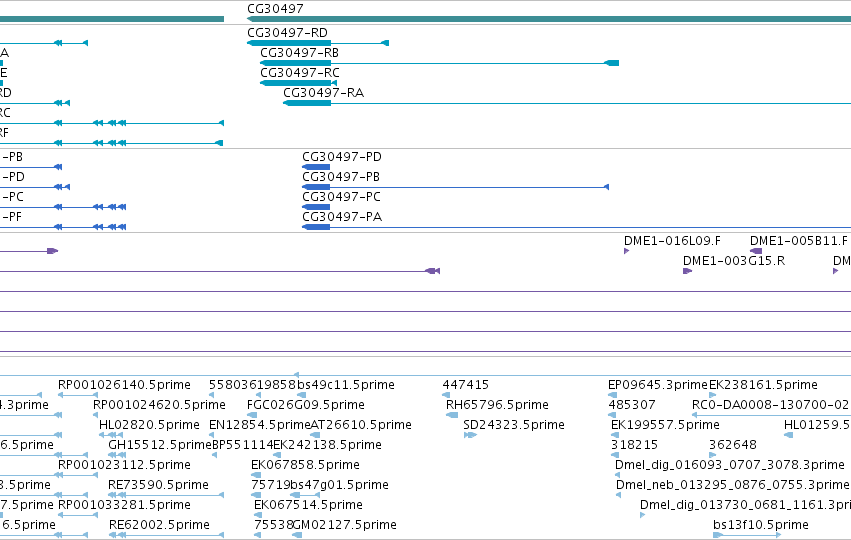This screenshot has height=540, width=851.
Task: Click the 362648 feature label
Action: click(x=733, y=445)
